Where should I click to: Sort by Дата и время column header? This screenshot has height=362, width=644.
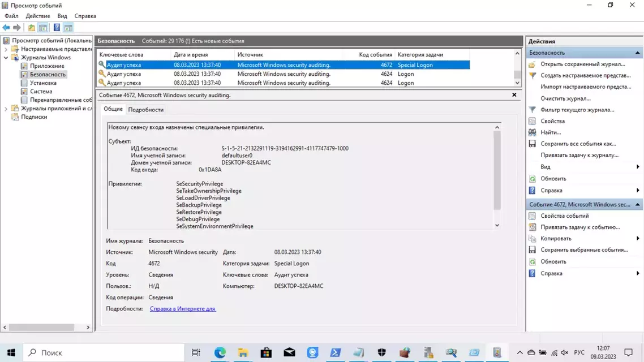click(203, 55)
